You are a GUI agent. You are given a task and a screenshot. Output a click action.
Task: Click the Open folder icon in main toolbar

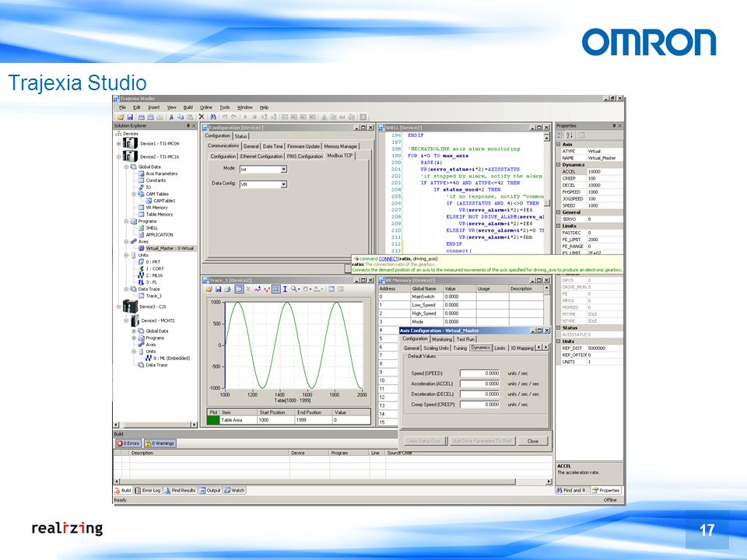pyautogui.click(x=121, y=117)
